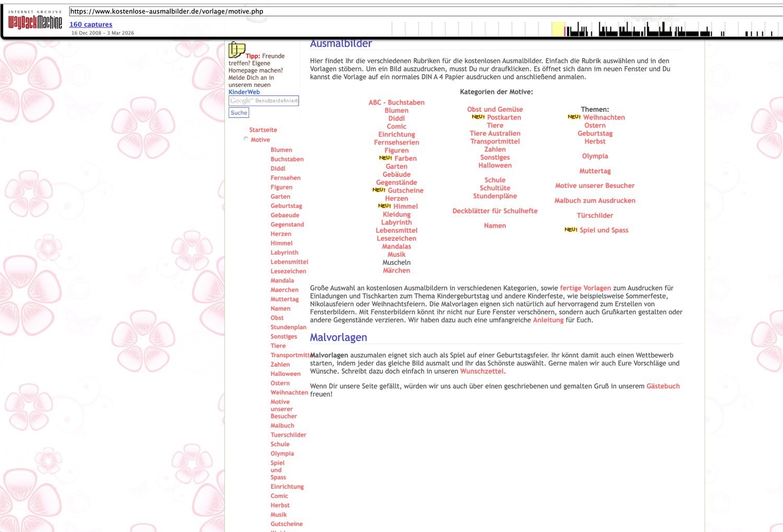This screenshot has height=532, width=783.
Task: Click Malbuch in the sidebar
Action: (282, 425)
